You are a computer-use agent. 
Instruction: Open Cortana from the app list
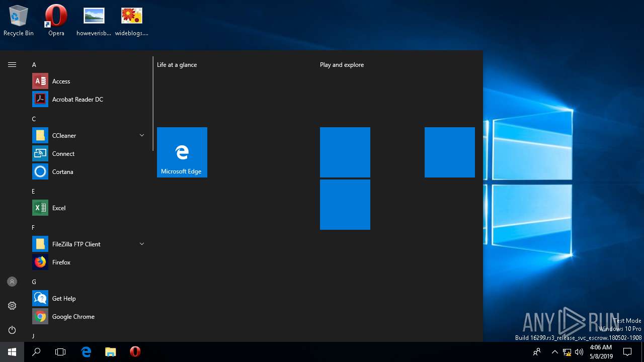coord(89,172)
